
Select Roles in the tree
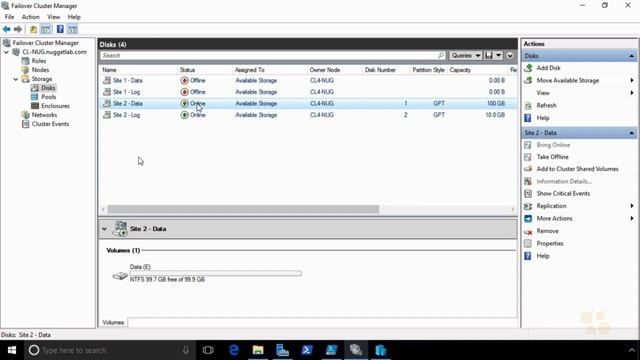click(x=39, y=61)
